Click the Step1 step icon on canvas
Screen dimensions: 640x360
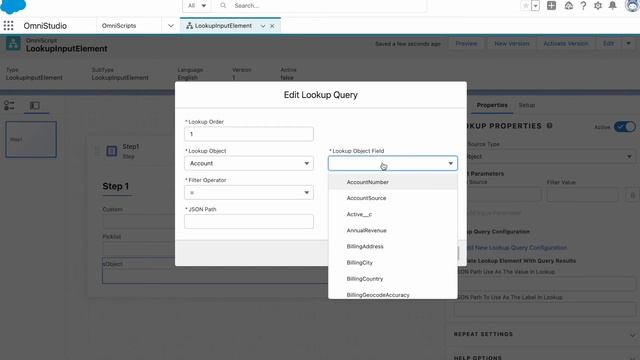(x=111, y=151)
